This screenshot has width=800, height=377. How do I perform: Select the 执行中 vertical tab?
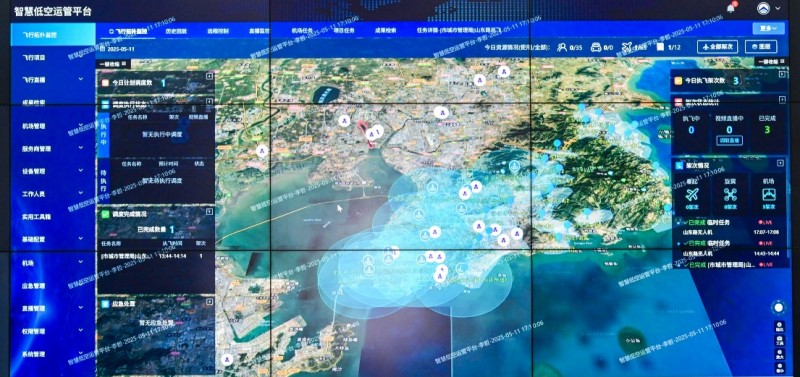[103, 134]
